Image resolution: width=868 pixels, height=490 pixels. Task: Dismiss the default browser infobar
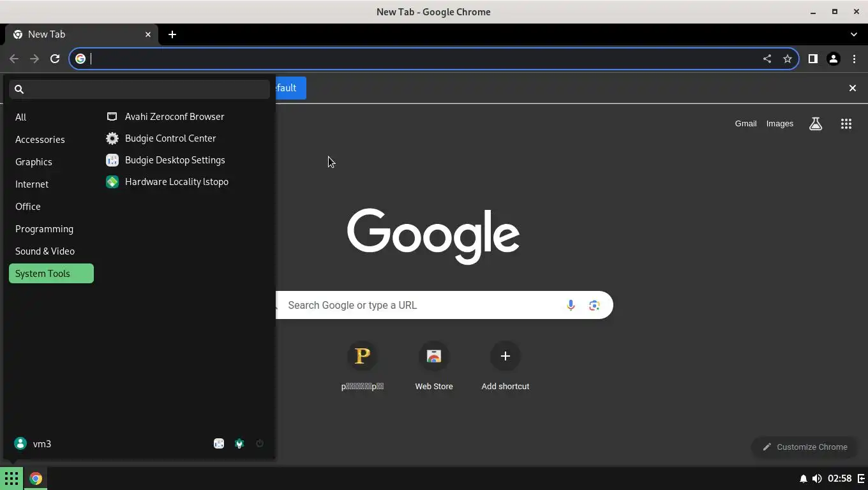click(x=852, y=88)
